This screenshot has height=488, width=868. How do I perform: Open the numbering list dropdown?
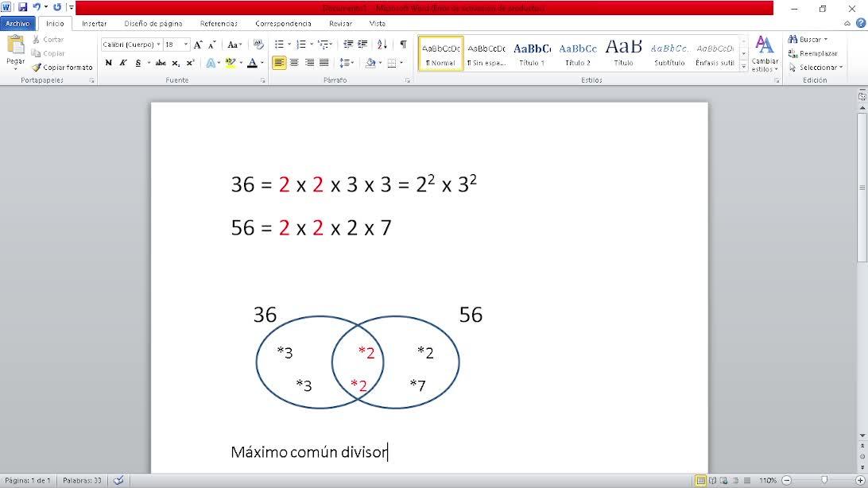click(x=311, y=45)
